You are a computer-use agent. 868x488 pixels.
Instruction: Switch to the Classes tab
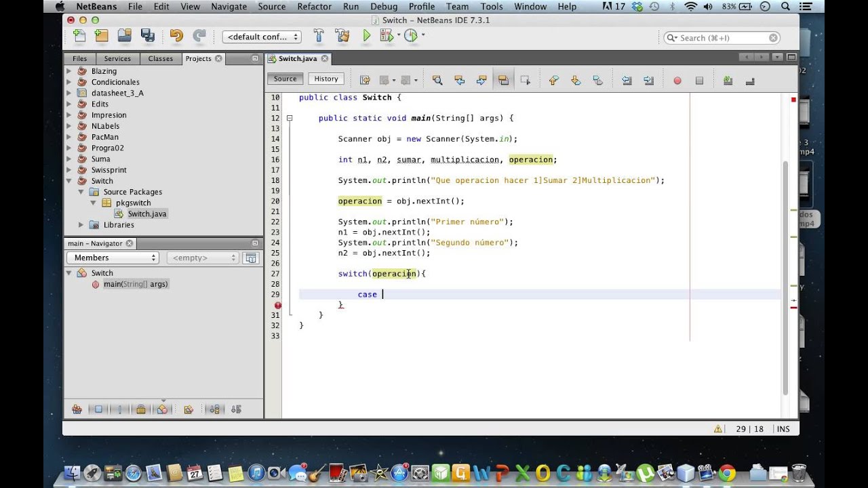(x=161, y=58)
